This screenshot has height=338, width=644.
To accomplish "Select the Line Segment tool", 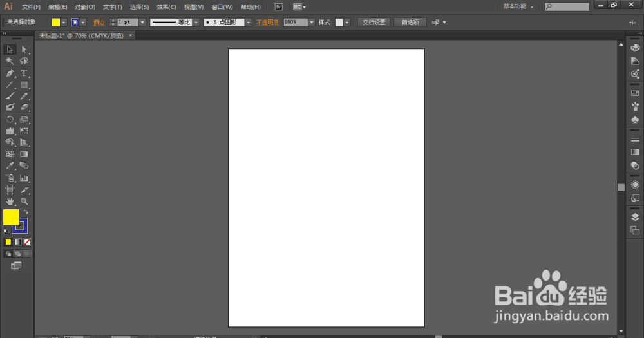I will coord(10,84).
